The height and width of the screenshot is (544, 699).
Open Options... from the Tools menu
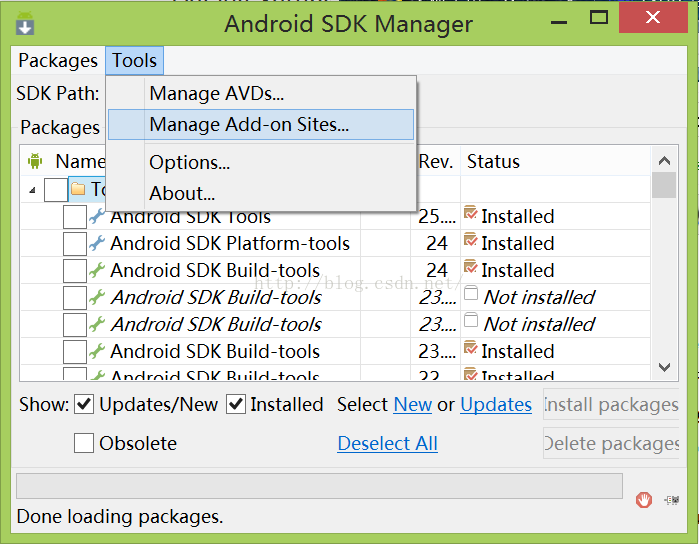261,162
